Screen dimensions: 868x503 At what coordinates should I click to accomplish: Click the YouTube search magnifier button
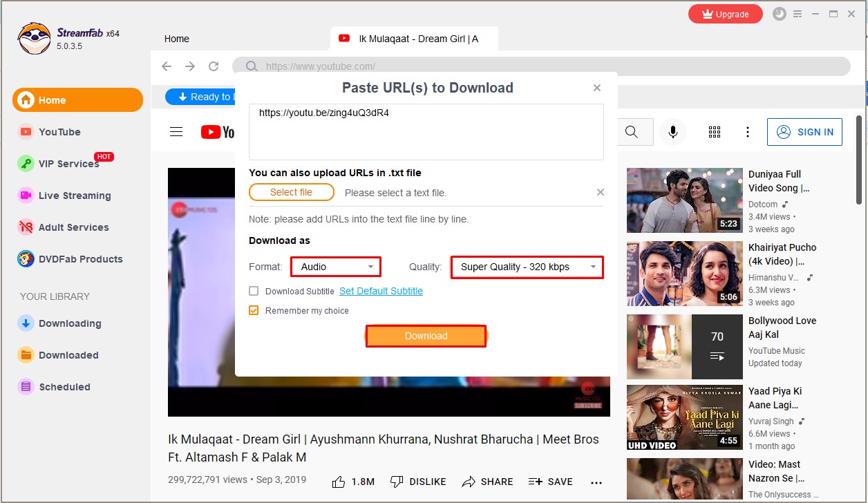(x=631, y=132)
